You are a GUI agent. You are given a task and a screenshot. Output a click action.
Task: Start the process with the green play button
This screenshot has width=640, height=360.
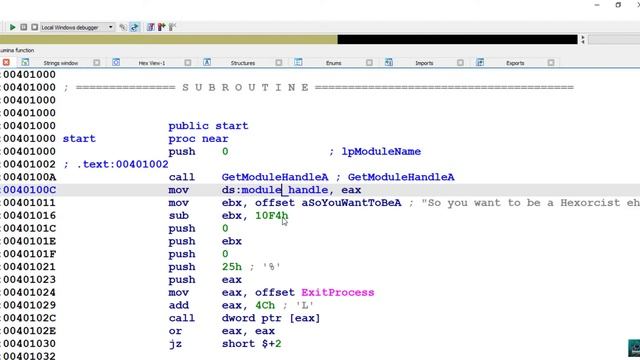coord(12,27)
